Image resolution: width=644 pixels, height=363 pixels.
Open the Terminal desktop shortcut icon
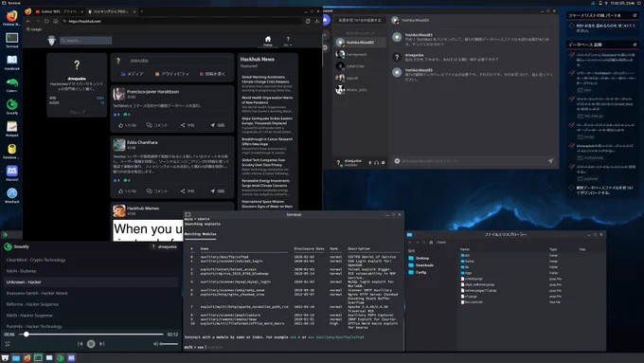click(12, 39)
